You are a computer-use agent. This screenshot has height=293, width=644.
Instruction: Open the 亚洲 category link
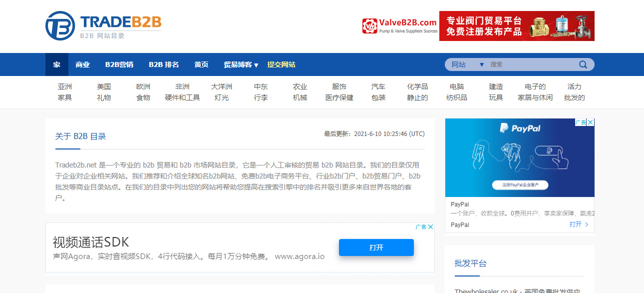click(65, 86)
